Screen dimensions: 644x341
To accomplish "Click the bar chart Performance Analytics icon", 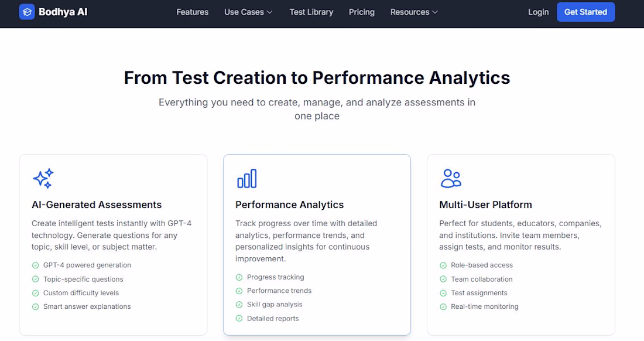I will point(247,178).
